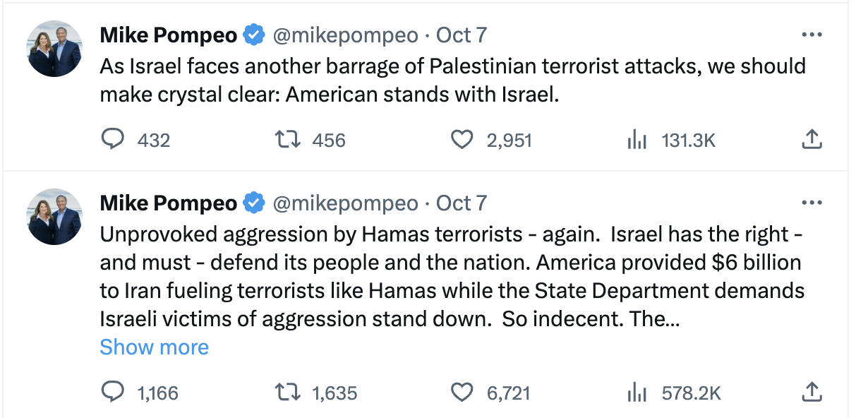
Task: Click the @mikepompeo handle in second tweet
Action: (x=345, y=203)
